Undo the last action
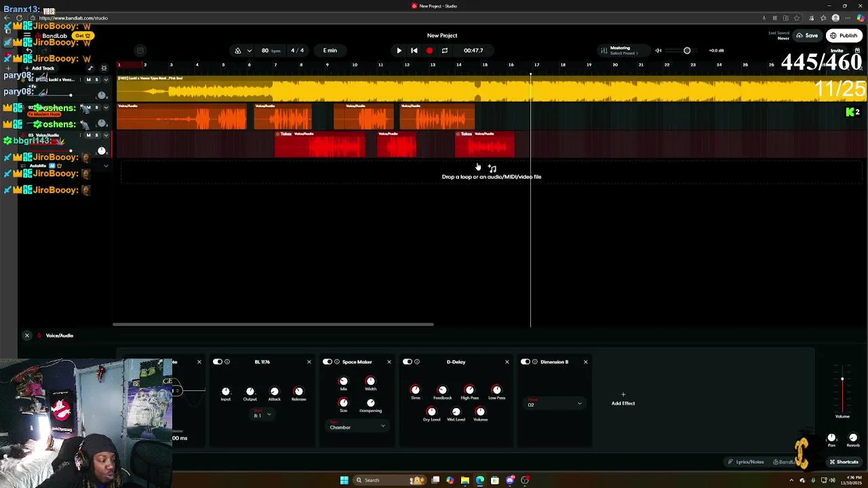868x488 pixels. pos(29,51)
